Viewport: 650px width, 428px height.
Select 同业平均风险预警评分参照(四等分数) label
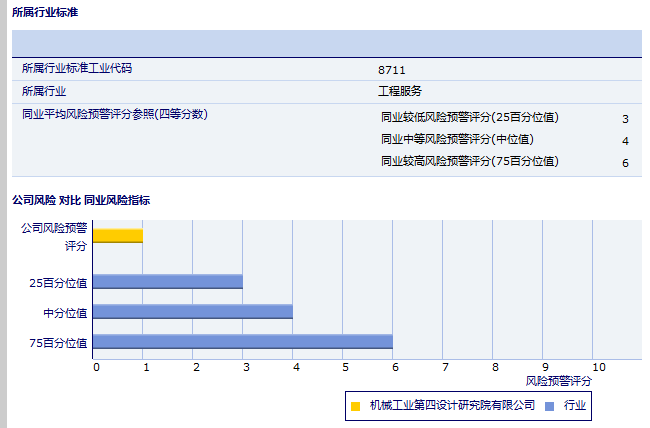coord(115,114)
